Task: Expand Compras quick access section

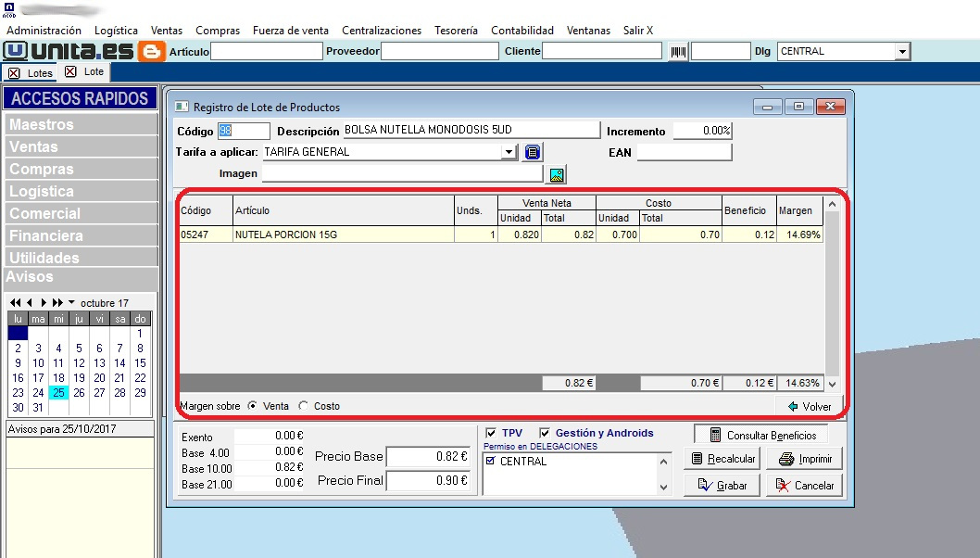Action: click(81, 169)
